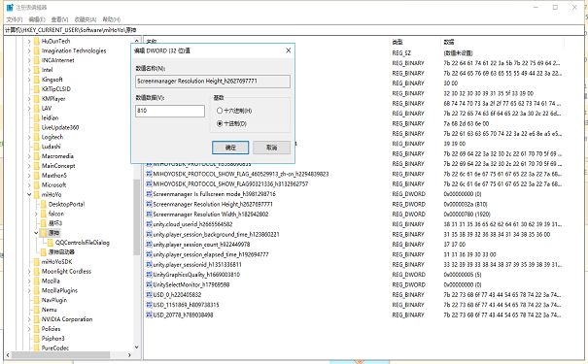Click the 数据 (Data) column header

coord(449,42)
